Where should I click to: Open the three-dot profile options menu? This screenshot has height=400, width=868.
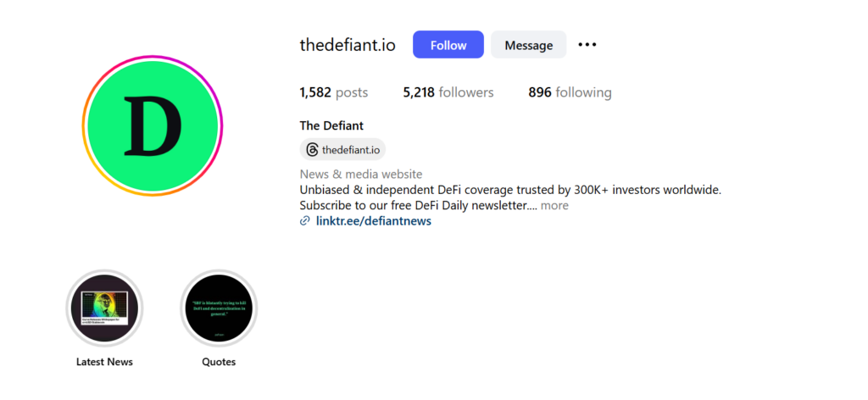(587, 45)
